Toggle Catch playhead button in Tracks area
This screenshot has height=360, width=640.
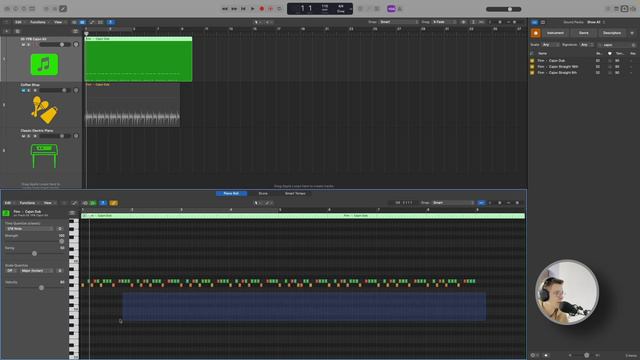point(111,22)
